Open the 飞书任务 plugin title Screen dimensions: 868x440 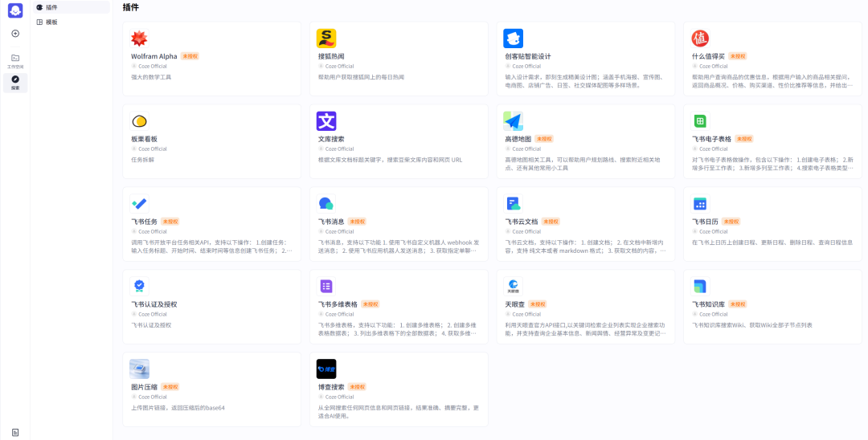point(145,222)
